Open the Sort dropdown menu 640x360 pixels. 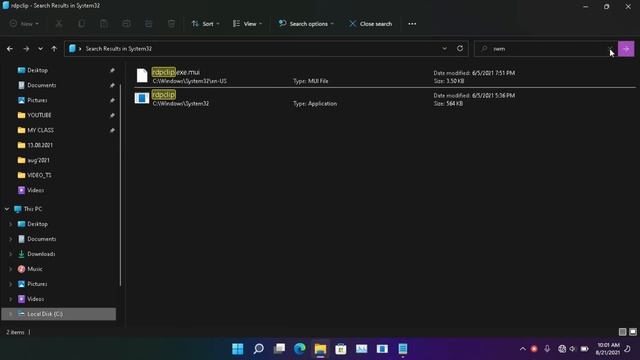(206, 24)
